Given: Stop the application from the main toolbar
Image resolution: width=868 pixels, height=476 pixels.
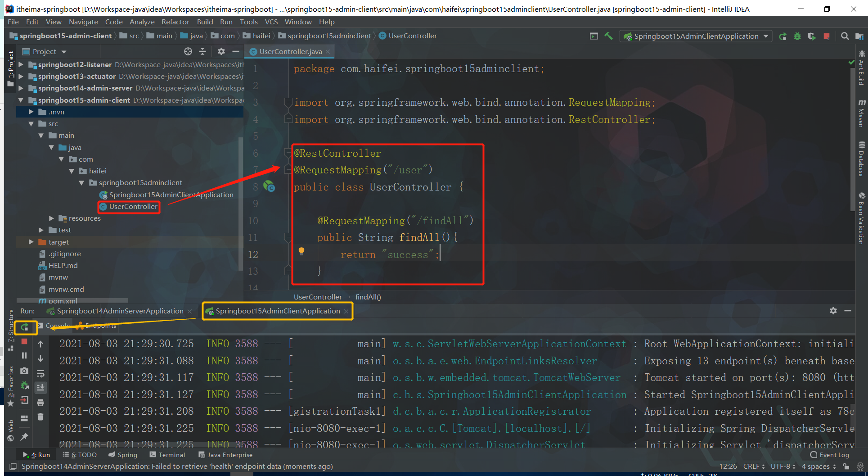Looking at the screenshot, I should [x=827, y=36].
